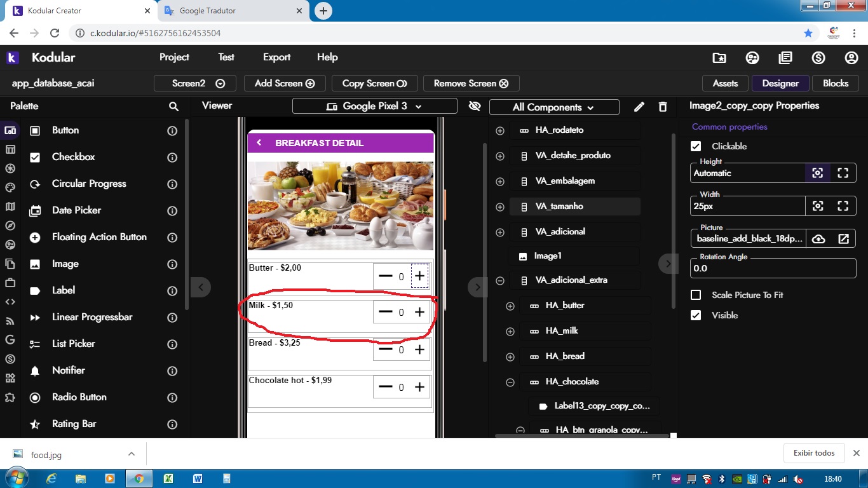The width and height of the screenshot is (868, 488).
Task: Bookmark page with the star icon
Action: (x=808, y=33)
